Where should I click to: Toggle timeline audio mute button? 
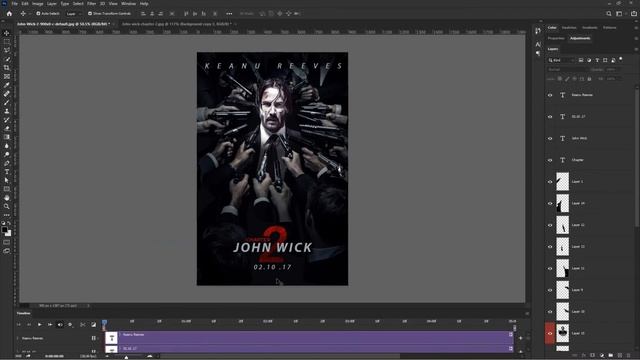[x=60, y=324]
